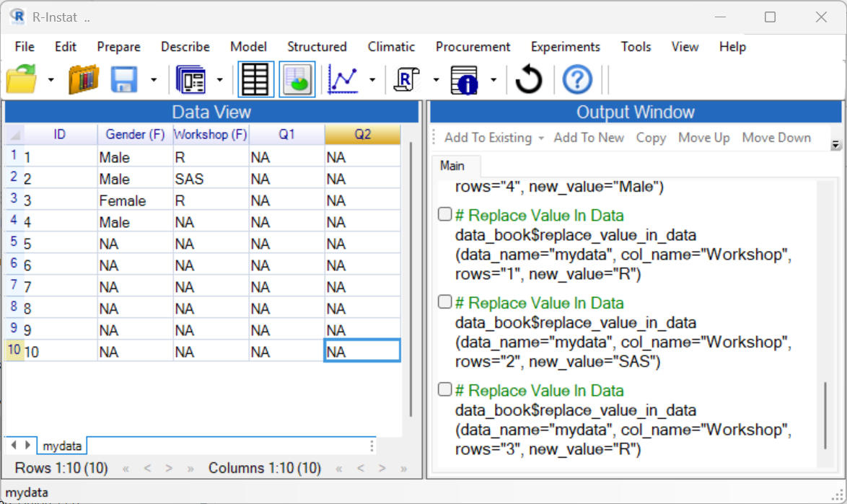Click the line graph icon
This screenshot has width=847, height=504.
pos(343,79)
